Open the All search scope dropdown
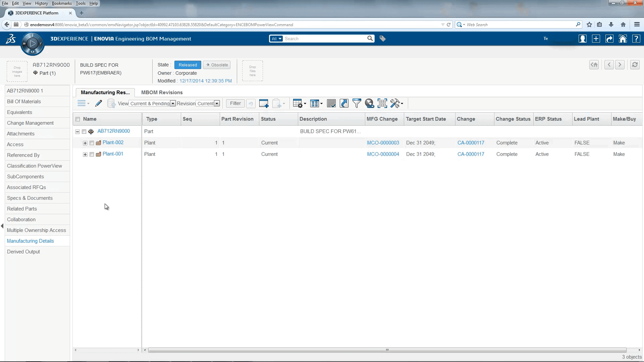 (276, 39)
